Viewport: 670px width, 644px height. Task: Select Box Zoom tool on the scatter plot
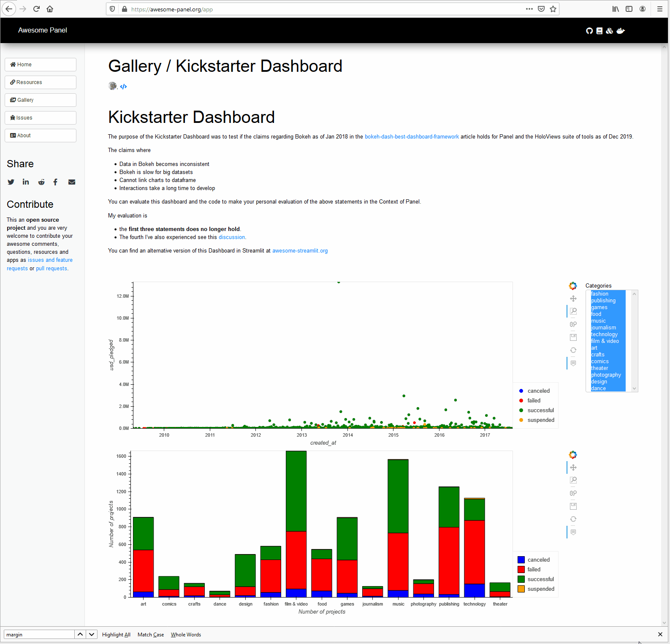tap(573, 311)
